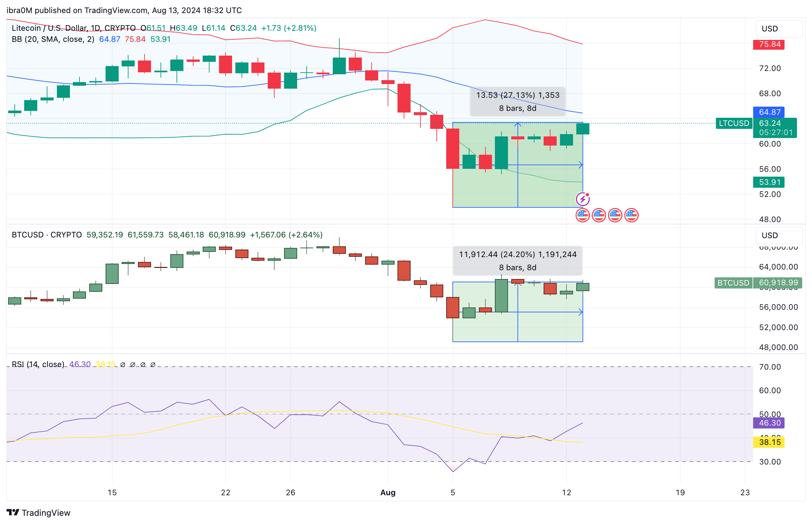The width and height of the screenshot is (812, 524).
Task: Click the 64,000.00 level on BTC price scale
Action: point(778,267)
